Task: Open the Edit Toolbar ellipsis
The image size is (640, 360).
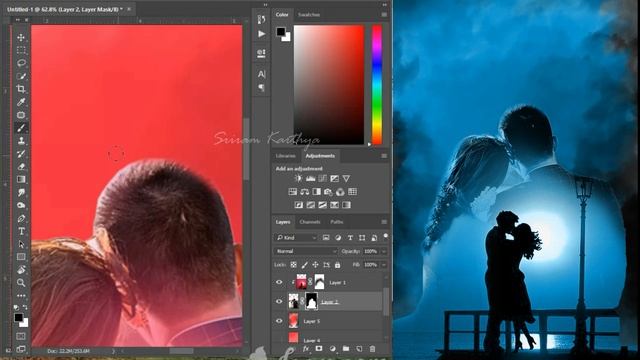Action: pyautogui.click(x=21, y=296)
